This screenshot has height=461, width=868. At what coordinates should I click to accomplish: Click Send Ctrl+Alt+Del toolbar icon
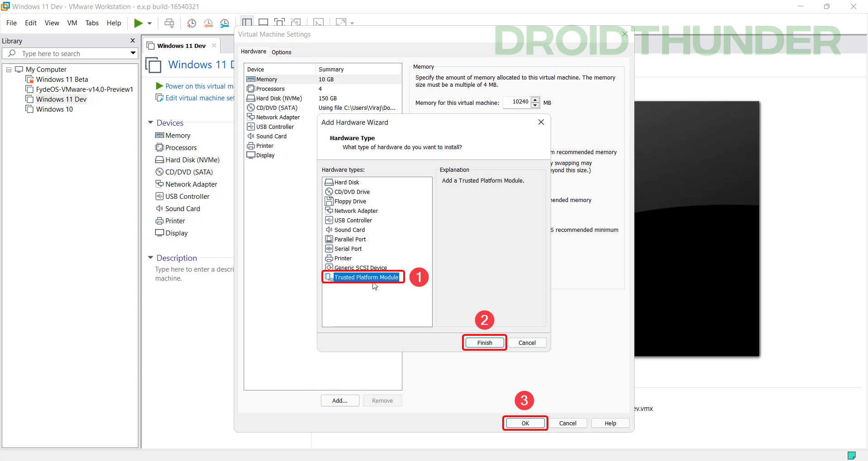tap(169, 23)
